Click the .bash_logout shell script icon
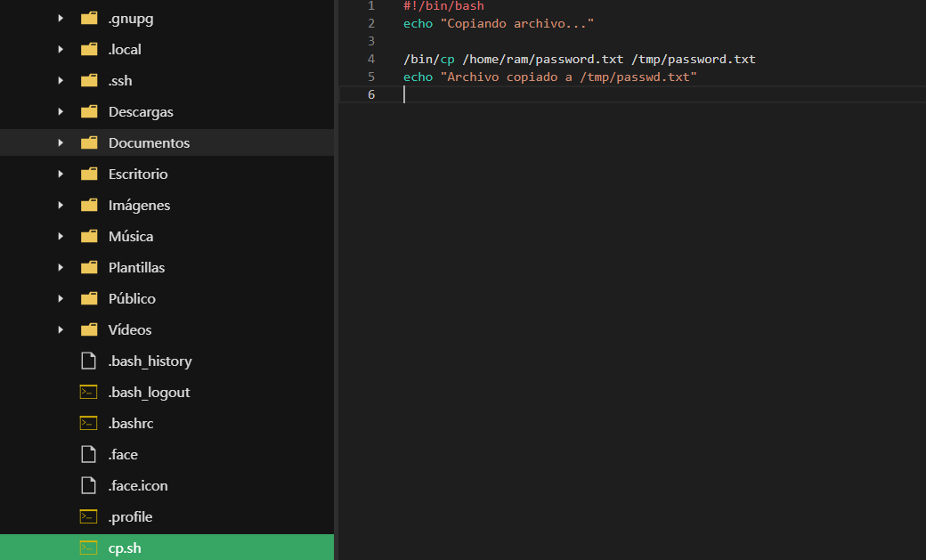 [88, 393]
